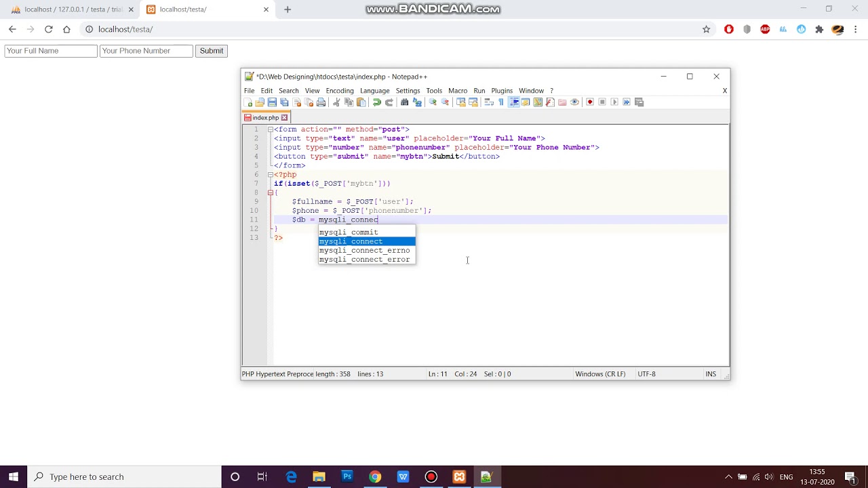
Task: Toggle Synchronize Horizontal Scrolling
Action: pos(473,102)
